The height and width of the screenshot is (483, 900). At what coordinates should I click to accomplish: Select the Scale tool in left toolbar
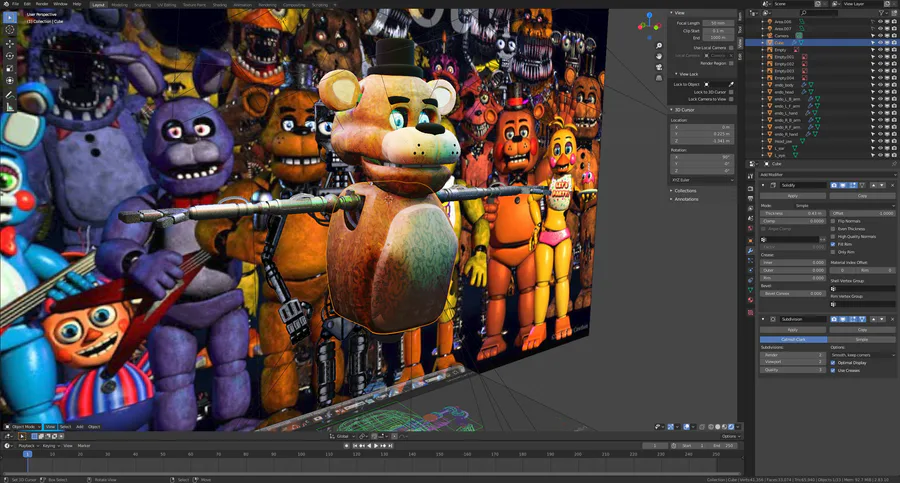(x=10, y=68)
